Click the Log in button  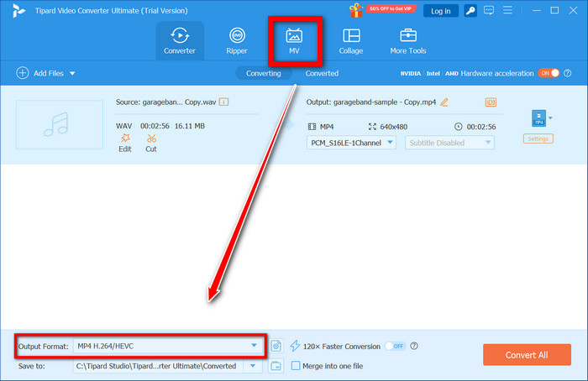pos(441,11)
